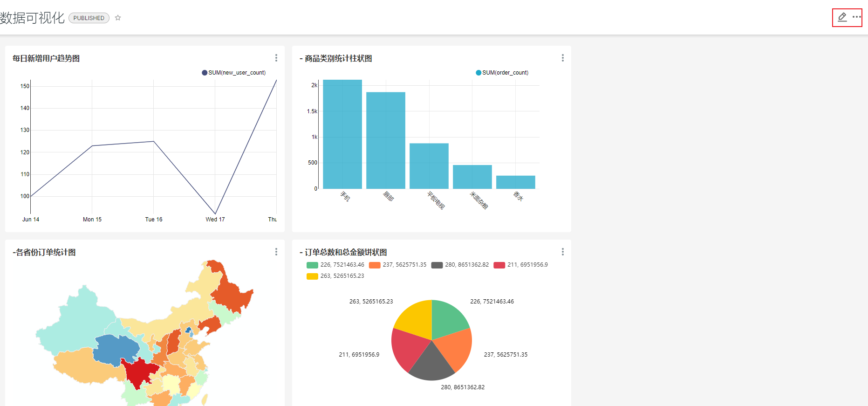
Task: Toggle legend item 263, 5265165.23
Action: point(335,276)
